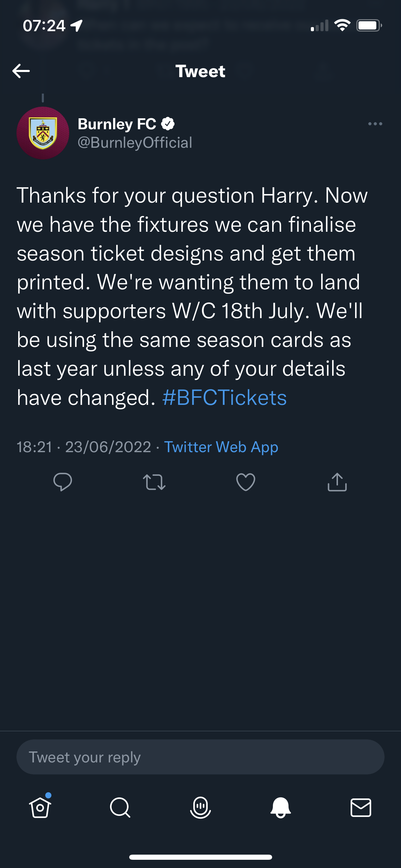This screenshot has height=868, width=401.
Task: Like the tweet with the heart
Action: 246,482
